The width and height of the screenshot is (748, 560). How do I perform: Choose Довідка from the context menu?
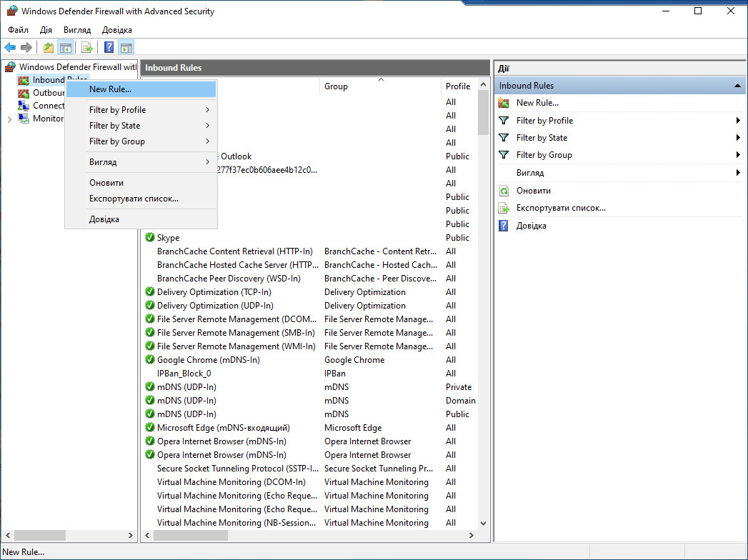(x=141, y=219)
